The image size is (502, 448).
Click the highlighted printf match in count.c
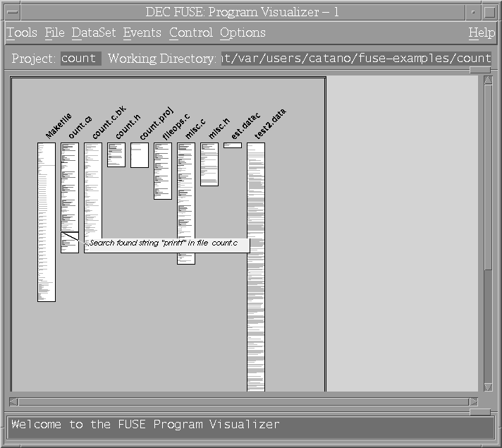coord(70,236)
